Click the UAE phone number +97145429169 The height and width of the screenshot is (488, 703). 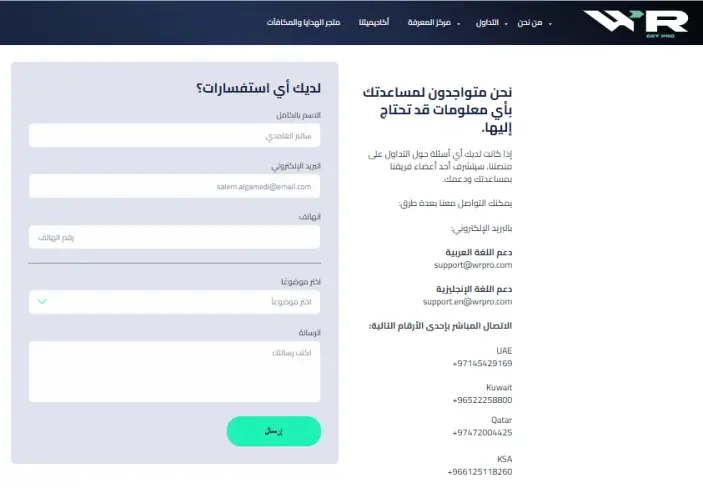pyautogui.click(x=482, y=363)
